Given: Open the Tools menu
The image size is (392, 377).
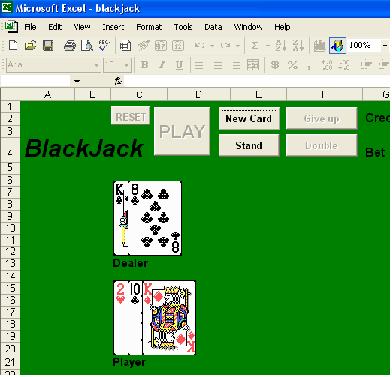Looking at the screenshot, I should point(183,27).
